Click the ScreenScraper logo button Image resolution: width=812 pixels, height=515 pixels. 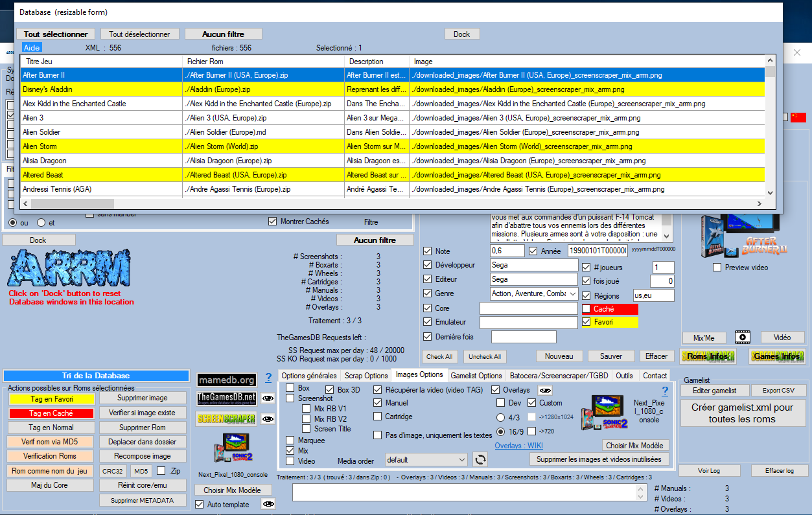226,418
